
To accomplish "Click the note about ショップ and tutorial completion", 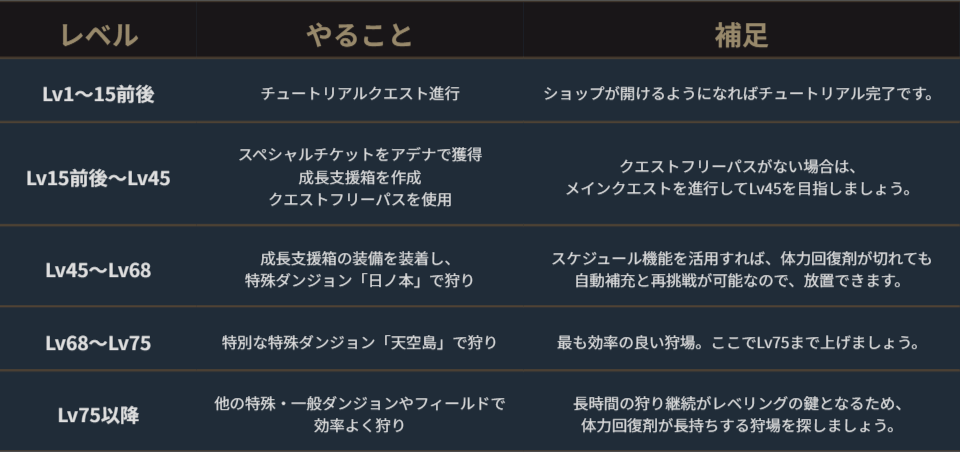I will click(x=741, y=95).
